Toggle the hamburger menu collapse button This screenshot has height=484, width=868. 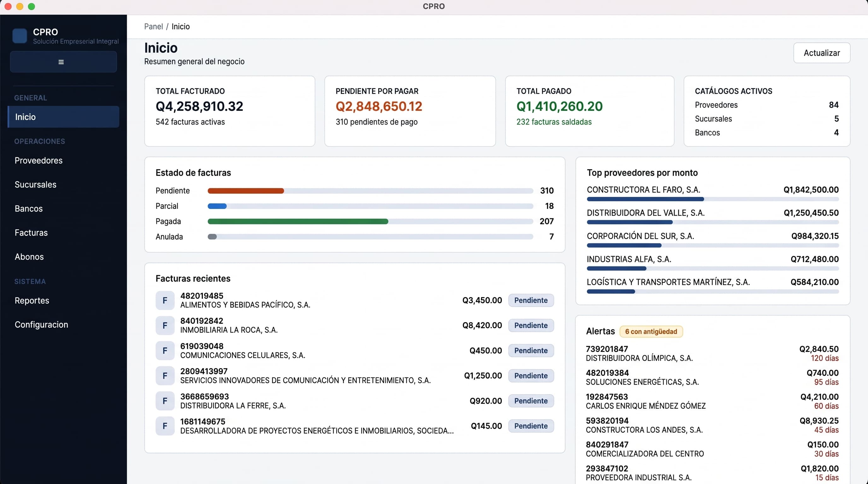click(x=63, y=62)
